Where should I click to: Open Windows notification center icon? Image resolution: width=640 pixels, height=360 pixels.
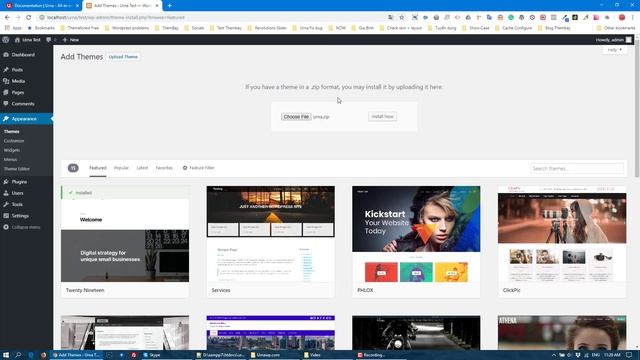(629, 355)
